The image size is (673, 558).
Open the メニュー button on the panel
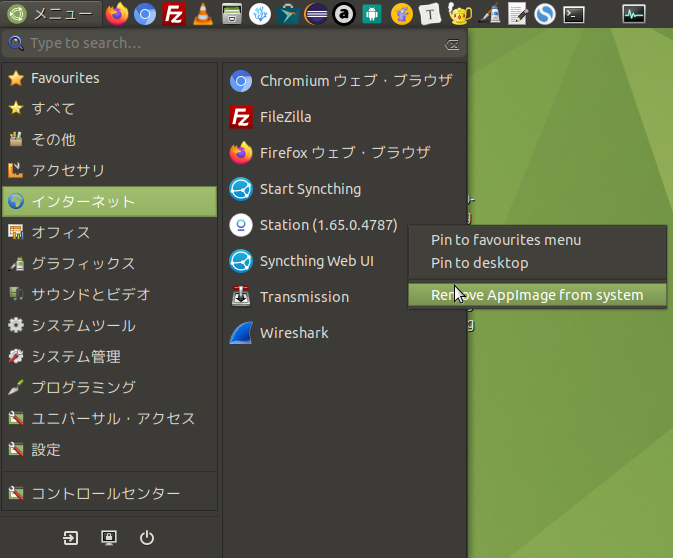click(51, 14)
